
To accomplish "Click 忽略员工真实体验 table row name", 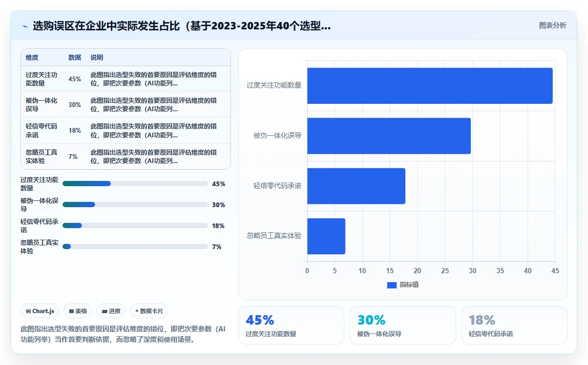I will pyautogui.click(x=41, y=157).
